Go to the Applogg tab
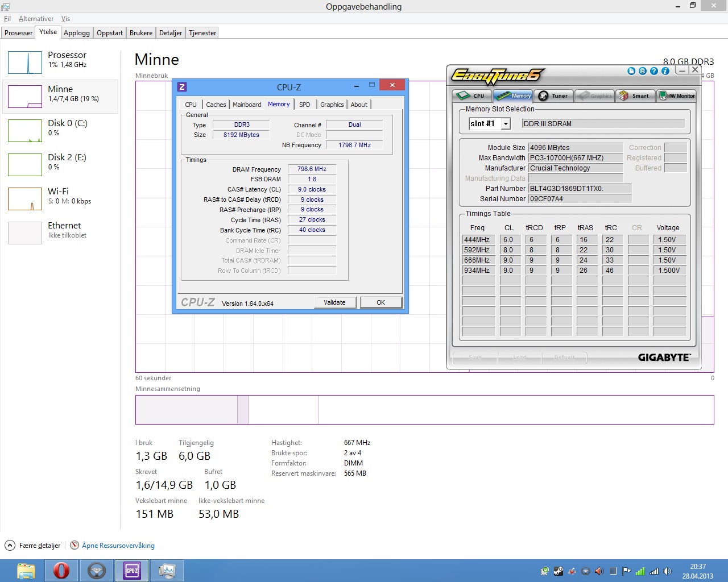Image resolution: width=728 pixels, height=582 pixels. 77,33
